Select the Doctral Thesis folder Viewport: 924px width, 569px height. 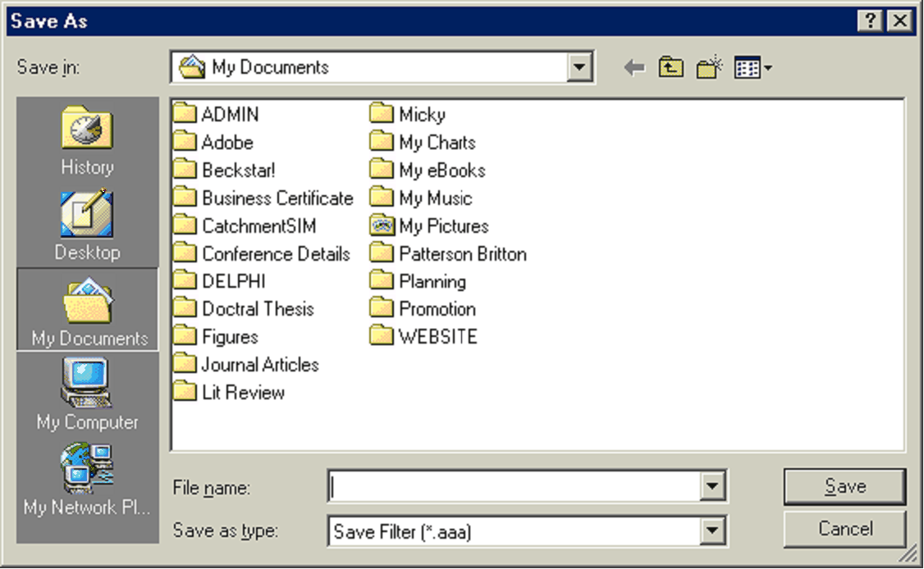coord(259,308)
